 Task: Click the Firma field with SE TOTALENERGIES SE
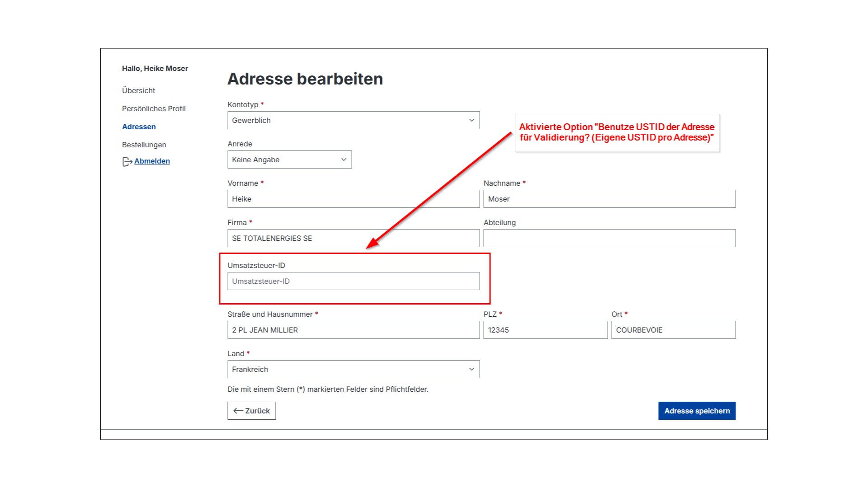coord(354,238)
